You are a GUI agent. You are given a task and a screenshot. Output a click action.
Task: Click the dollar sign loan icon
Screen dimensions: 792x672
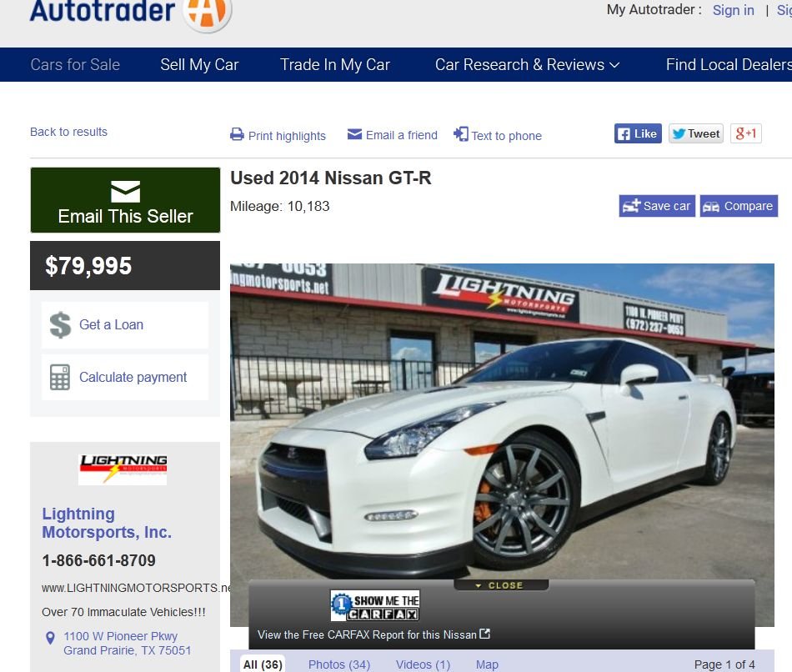[x=60, y=324]
